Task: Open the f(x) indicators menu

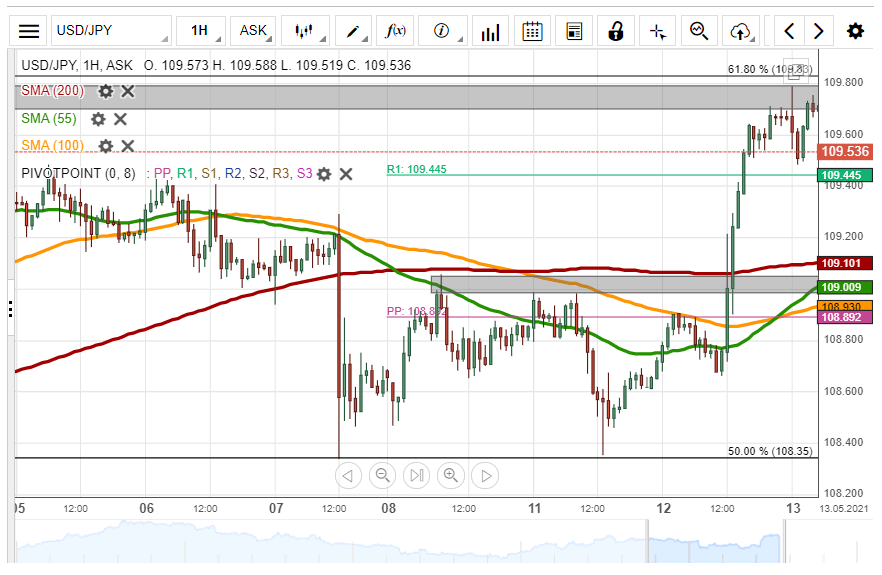Action: click(397, 31)
